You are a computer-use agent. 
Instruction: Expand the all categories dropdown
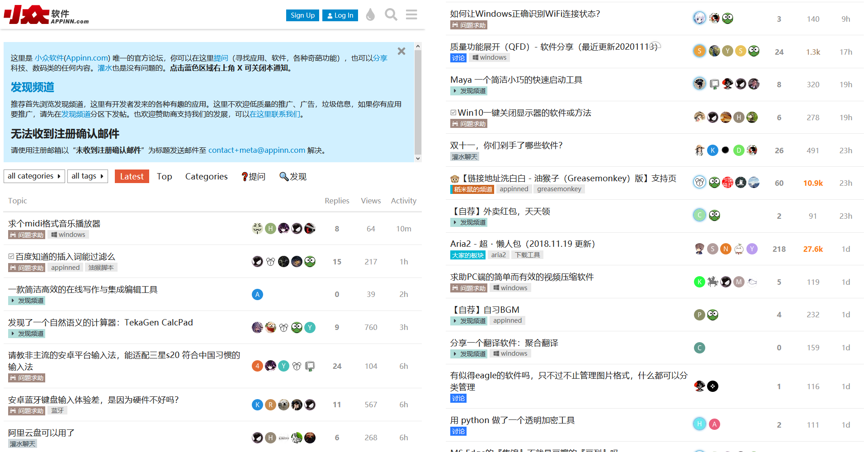pyautogui.click(x=34, y=176)
